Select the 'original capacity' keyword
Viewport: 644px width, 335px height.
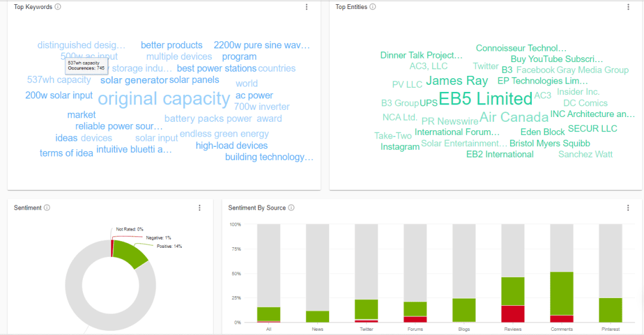[164, 99]
